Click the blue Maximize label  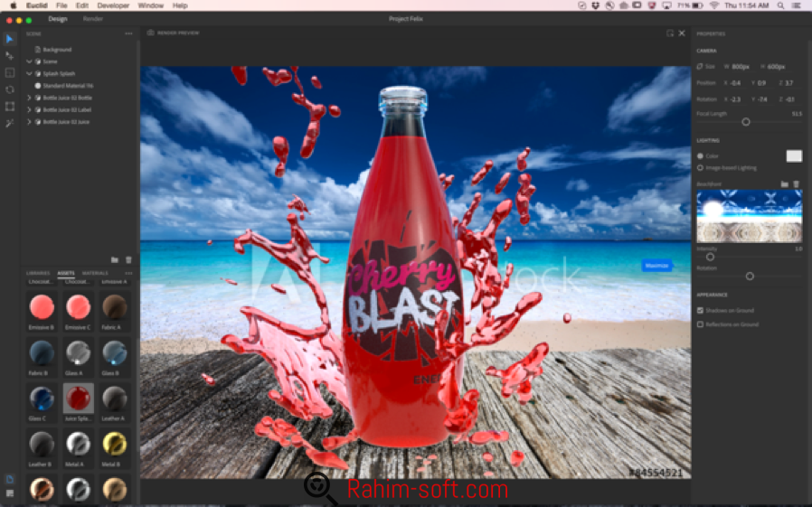656,266
